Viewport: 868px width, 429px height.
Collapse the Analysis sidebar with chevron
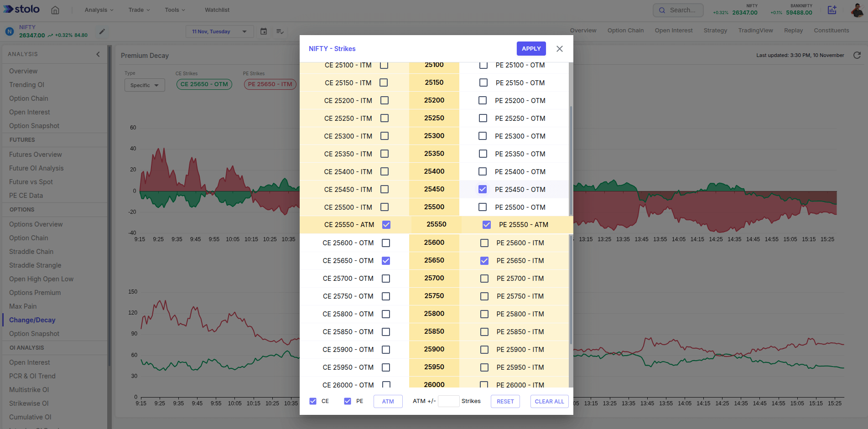(x=98, y=54)
